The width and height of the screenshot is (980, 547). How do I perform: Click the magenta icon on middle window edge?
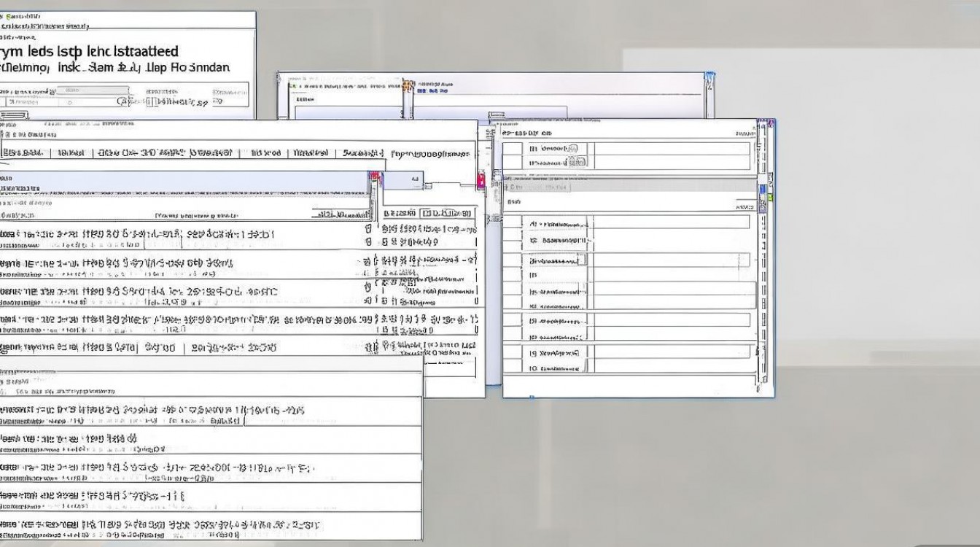pyautogui.click(x=481, y=180)
